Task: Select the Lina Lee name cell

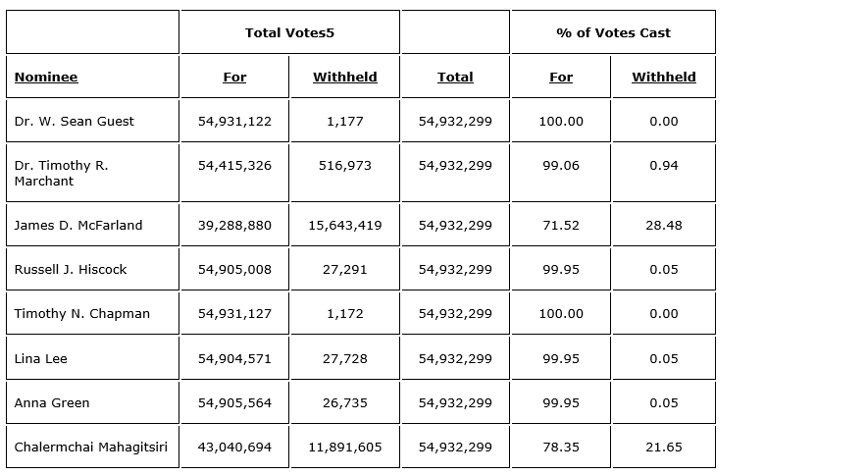Action: point(41,358)
